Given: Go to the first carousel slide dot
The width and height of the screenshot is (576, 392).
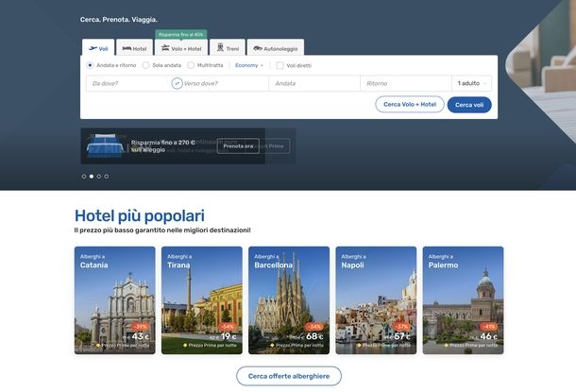Looking at the screenshot, I should pyautogui.click(x=84, y=176).
